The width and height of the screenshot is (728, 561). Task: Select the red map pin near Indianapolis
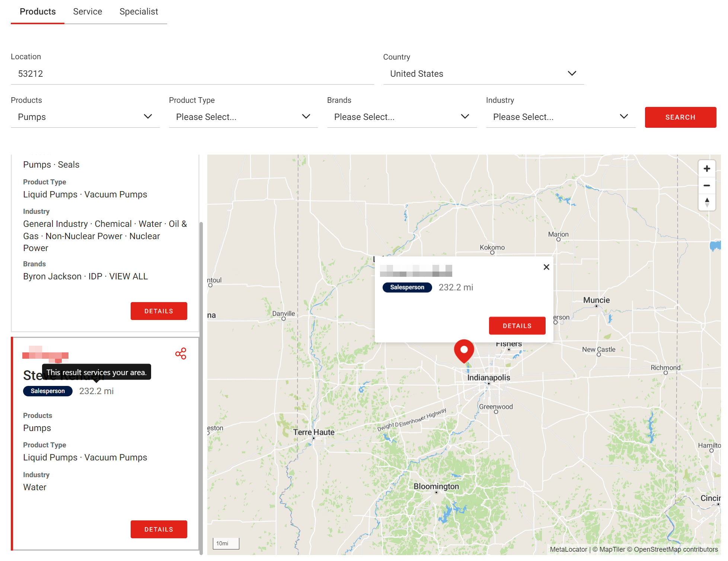pyautogui.click(x=464, y=350)
